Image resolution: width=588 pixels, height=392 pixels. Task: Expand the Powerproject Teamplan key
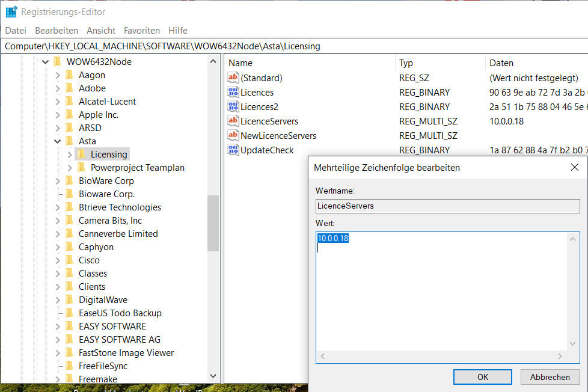click(70, 168)
